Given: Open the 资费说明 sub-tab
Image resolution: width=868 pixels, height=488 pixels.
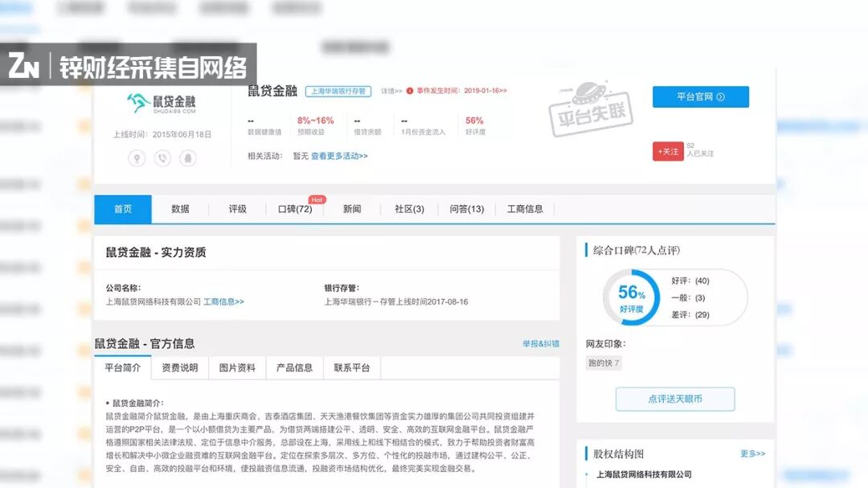Looking at the screenshot, I should [x=180, y=367].
